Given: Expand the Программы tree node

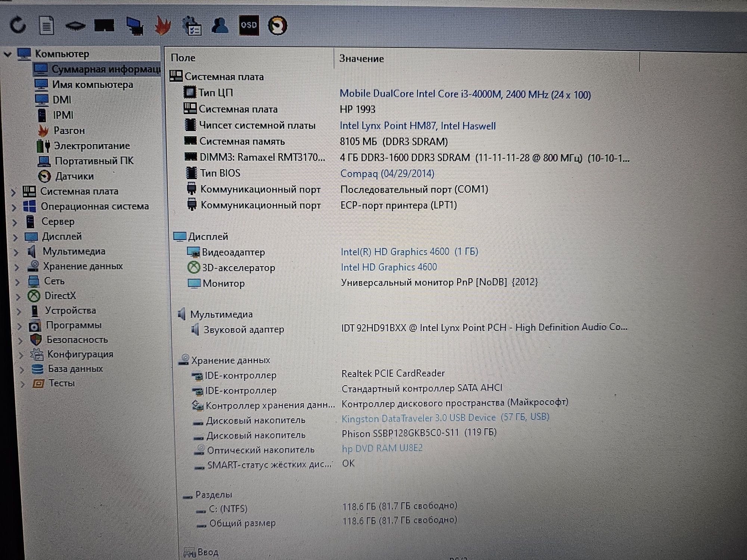Looking at the screenshot, I should pyautogui.click(x=19, y=326).
